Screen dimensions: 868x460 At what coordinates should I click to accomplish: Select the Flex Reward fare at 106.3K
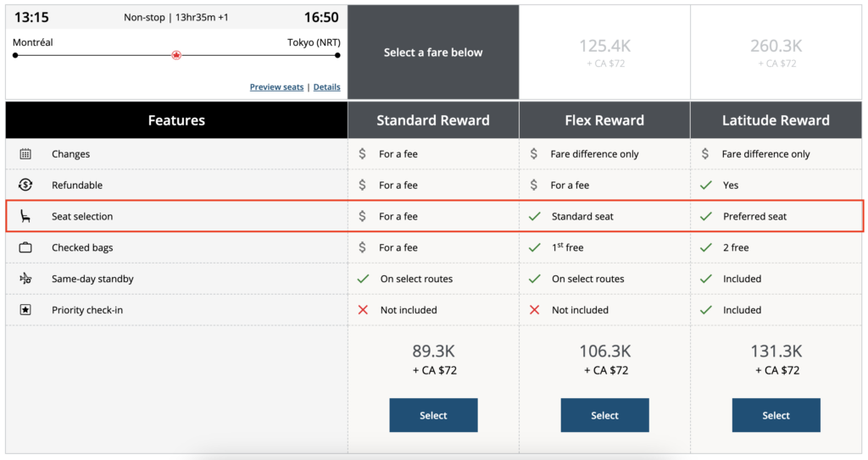pyautogui.click(x=604, y=415)
